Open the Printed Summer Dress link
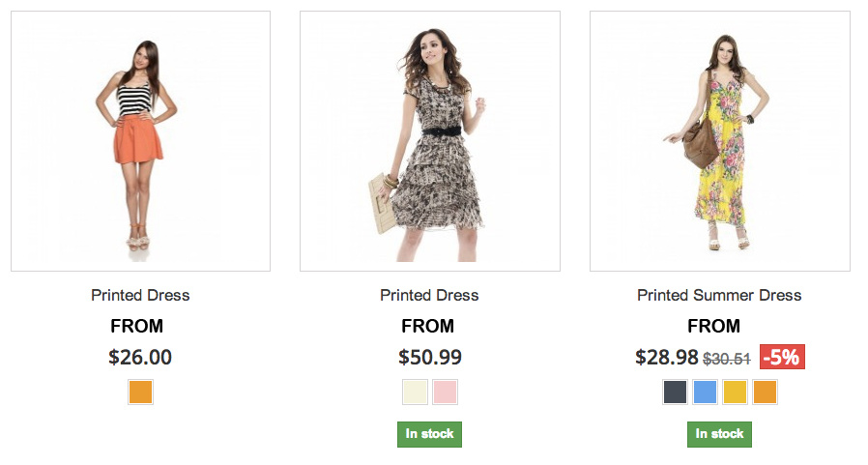The height and width of the screenshot is (465, 868). tap(719, 295)
